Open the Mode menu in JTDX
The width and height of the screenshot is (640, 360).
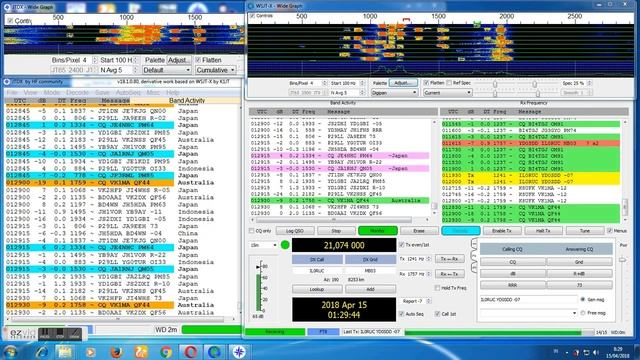click(51, 93)
